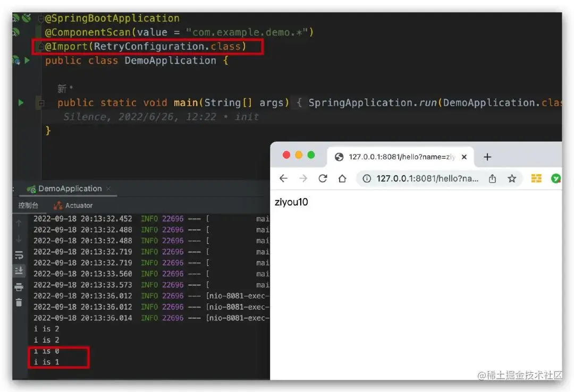Go forward in the browser window
Image resolution: width=574 pixels, height=392 pixels.
click(x=303, y=178)
